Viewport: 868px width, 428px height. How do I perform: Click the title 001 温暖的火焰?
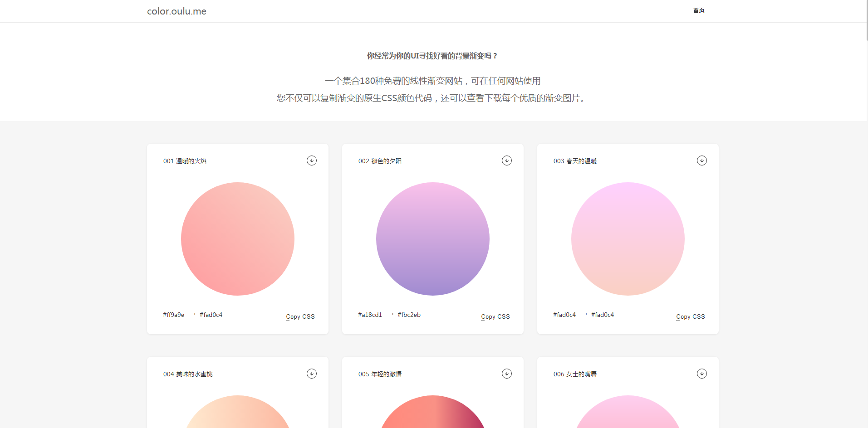pos(185,160)
